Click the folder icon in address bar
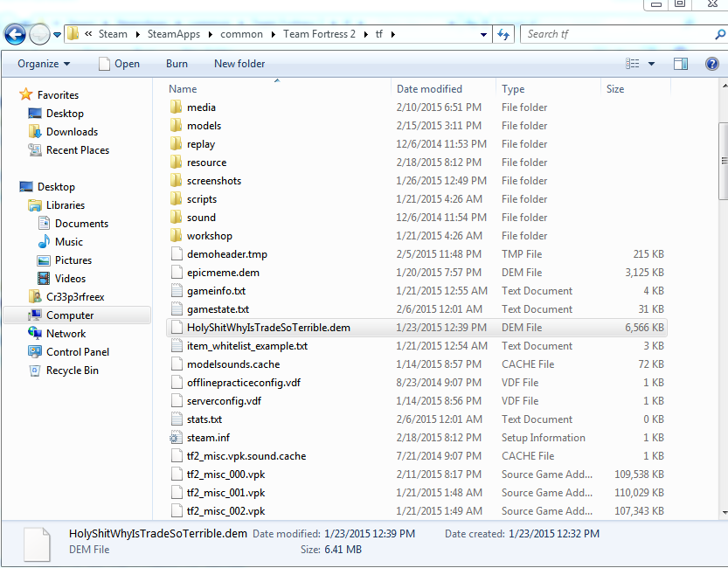728x568 pixels. point(73,34)
